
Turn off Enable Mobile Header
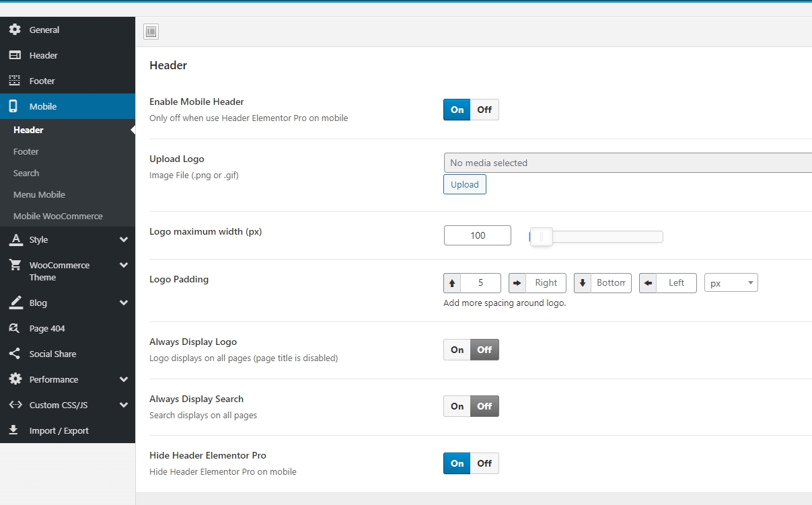484,110
